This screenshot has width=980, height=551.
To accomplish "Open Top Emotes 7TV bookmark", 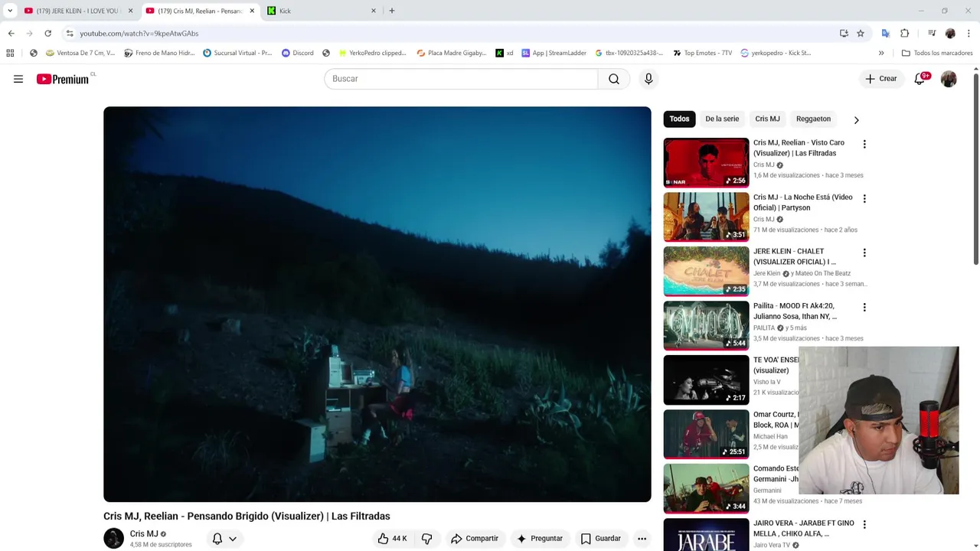I will click(703, 53).
